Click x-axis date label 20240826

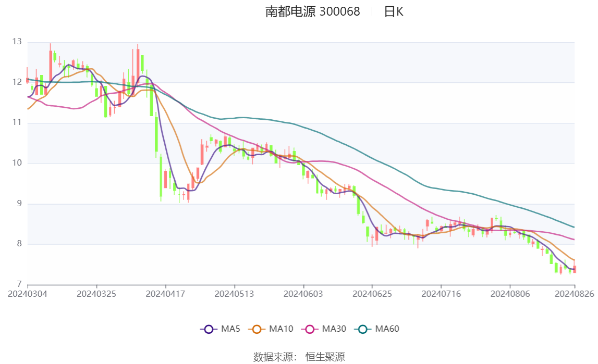(575, 294)
